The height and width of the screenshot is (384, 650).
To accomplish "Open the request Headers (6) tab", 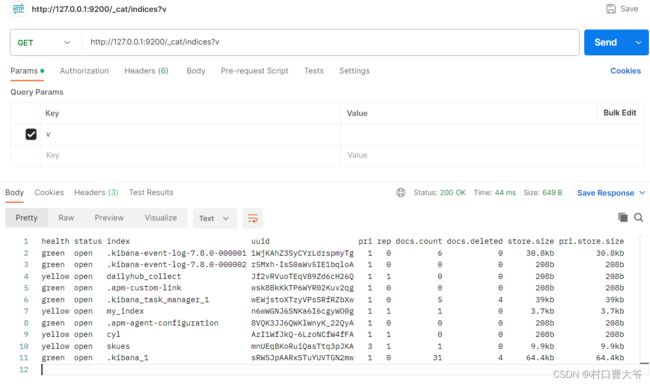I will [146, 71].
